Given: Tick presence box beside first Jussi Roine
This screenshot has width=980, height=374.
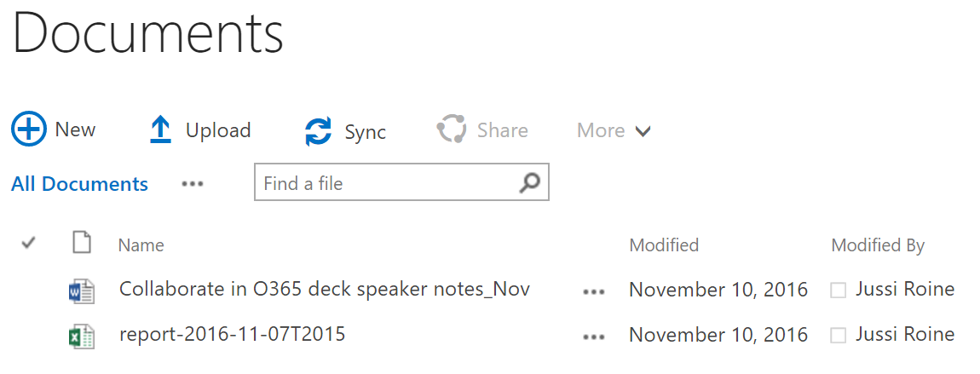Looking at the screenshot, I should coord(839,291).
